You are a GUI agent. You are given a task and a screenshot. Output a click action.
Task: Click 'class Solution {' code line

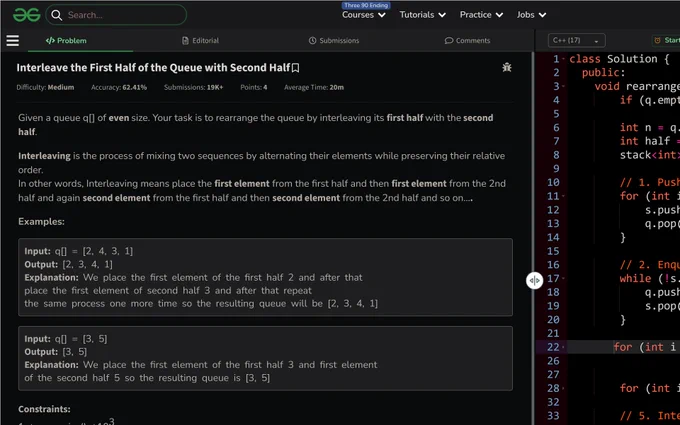point(619,59)
